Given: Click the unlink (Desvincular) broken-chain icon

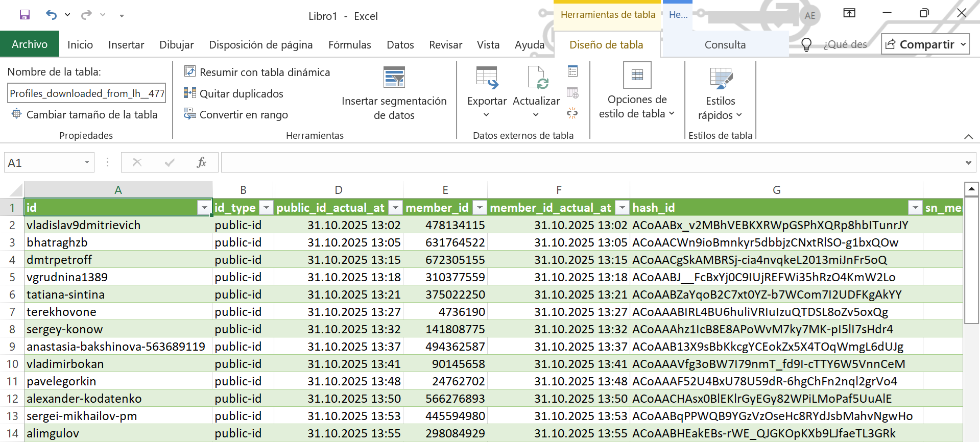Looking at the screenshot, I should pos(572,113).
